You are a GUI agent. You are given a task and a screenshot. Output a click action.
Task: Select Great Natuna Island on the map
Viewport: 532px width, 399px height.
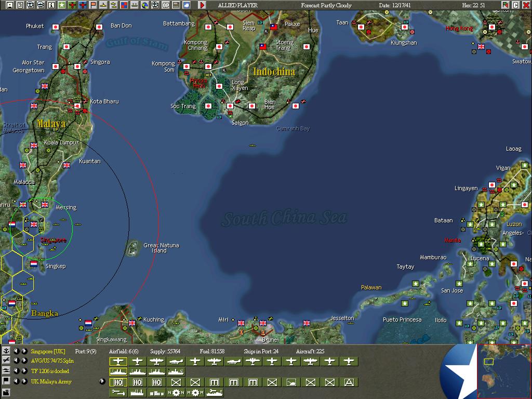pyautogui.click(x=133, y=248)
